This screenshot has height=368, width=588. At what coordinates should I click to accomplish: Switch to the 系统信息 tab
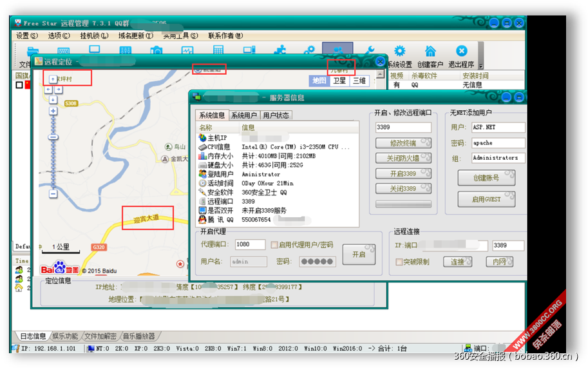tap(212, 115)
